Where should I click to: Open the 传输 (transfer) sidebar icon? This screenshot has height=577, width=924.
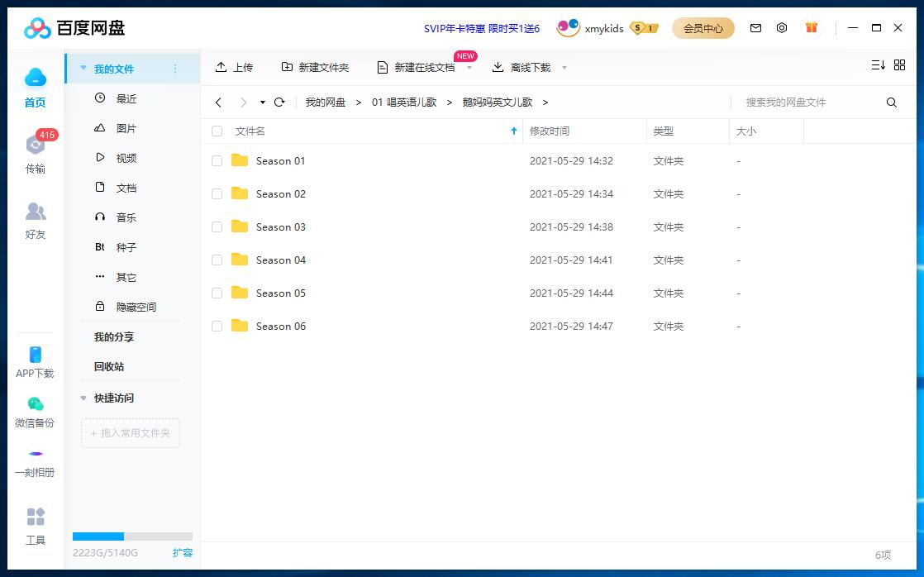pos(35,152)
